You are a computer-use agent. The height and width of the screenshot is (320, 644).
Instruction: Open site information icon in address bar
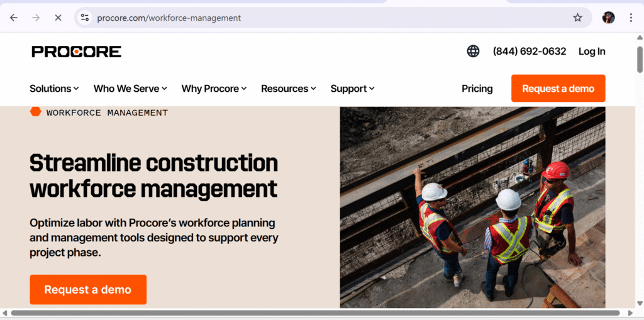[x=85, y=18]
